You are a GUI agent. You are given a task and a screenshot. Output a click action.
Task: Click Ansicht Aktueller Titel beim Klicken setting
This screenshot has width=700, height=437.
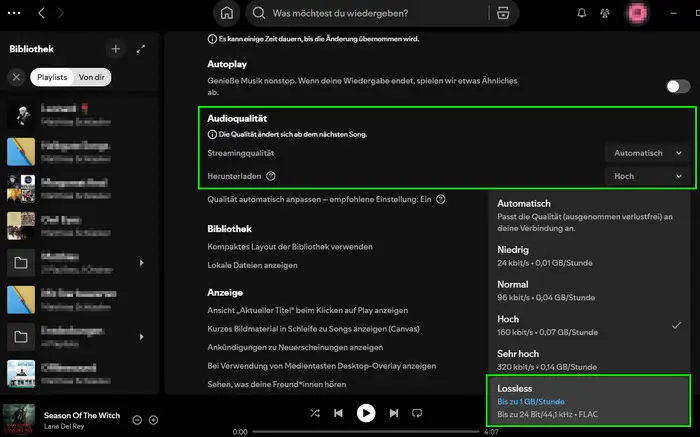(x=308, y=310)
